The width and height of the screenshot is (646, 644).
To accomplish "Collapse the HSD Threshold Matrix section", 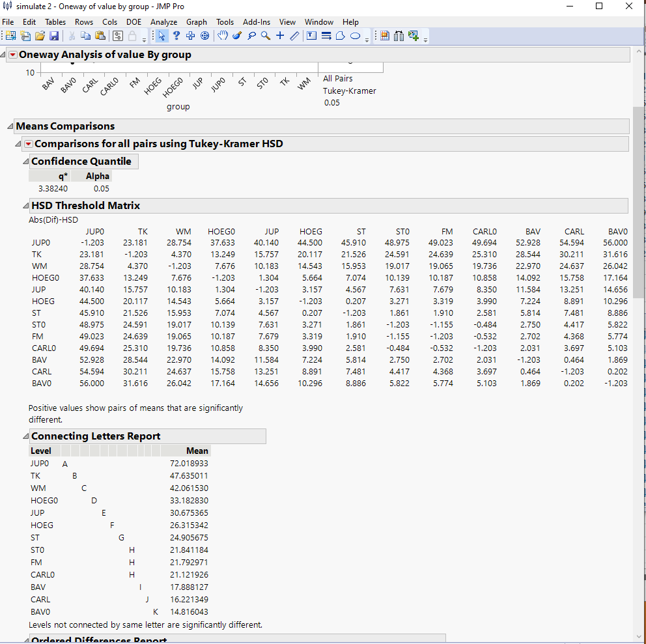I will [25, 206].
